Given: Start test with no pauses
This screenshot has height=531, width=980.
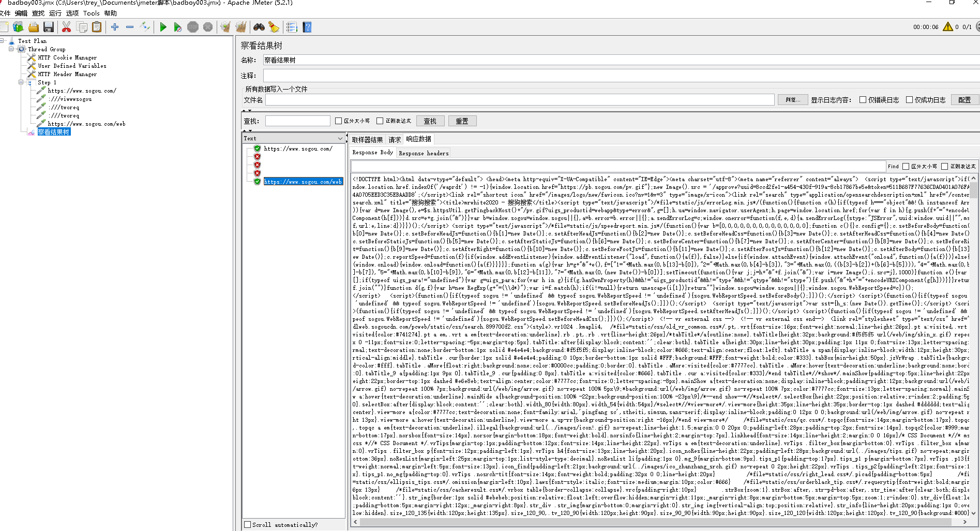Looking at the screenshot, I should [x=178, y=27].
